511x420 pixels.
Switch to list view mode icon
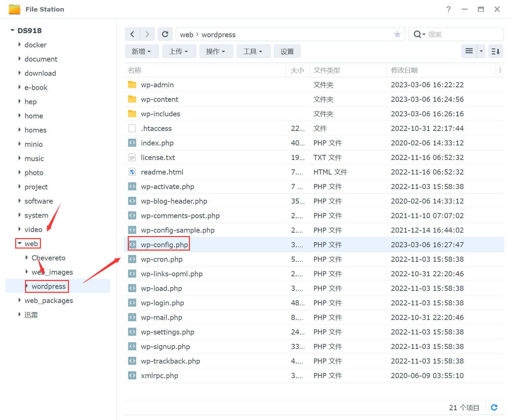[469, 51]
